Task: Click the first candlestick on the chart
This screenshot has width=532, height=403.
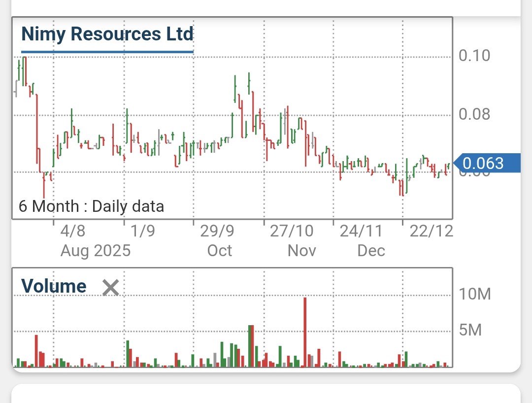Action: (x=16, y=89)
